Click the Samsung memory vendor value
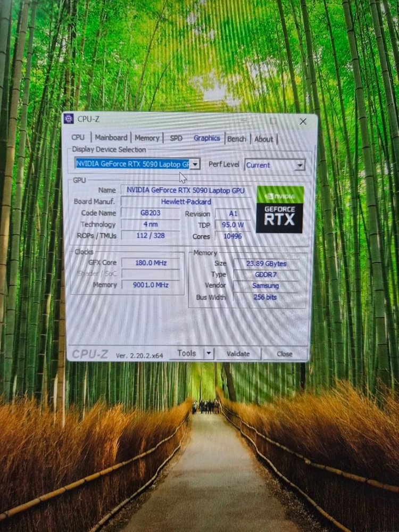Screen dimensions: 399x532 point(265,286)
